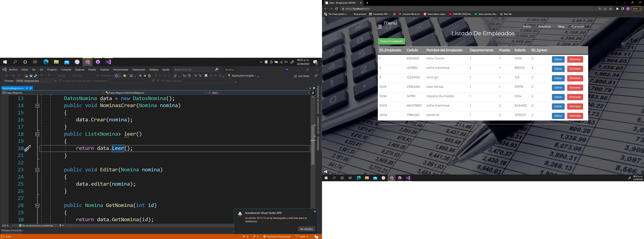
Task: Open the iisexpress.exe process dropdown
Action: [56, 81]
